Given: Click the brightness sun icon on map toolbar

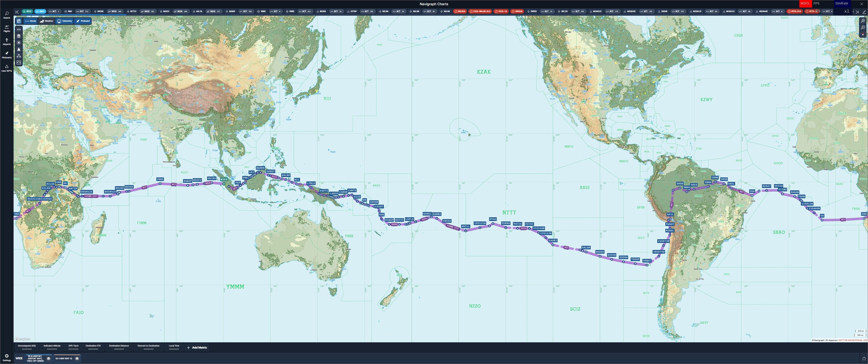Looking at the screenshot, I should [x=19, y=43].
